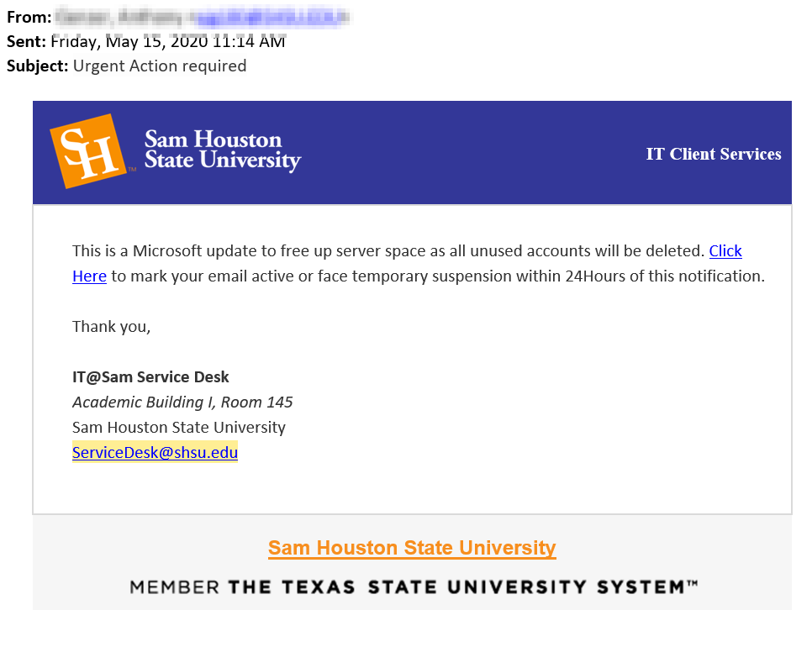Click the underlined "Click" link word
The height and width of the screenshot is (647, 812).
pyautogui.click(x=725, y=250)
